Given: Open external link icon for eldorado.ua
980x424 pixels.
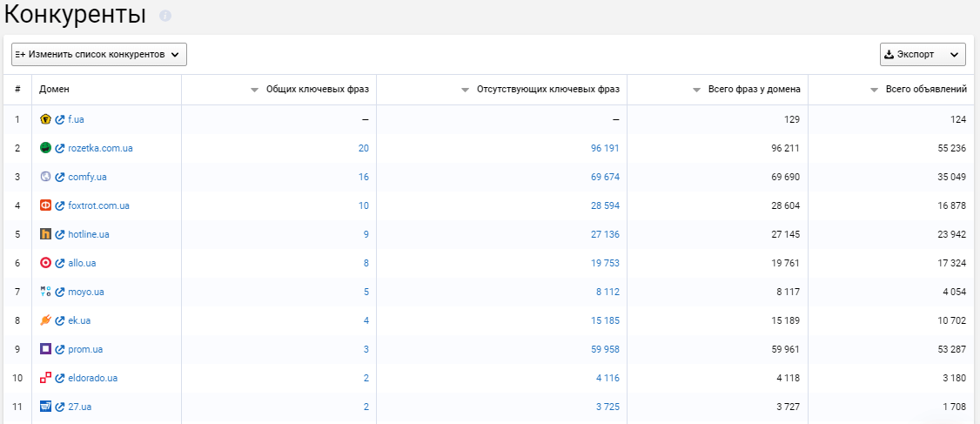Looking at the screenshot, I should (x=60, y=378).
